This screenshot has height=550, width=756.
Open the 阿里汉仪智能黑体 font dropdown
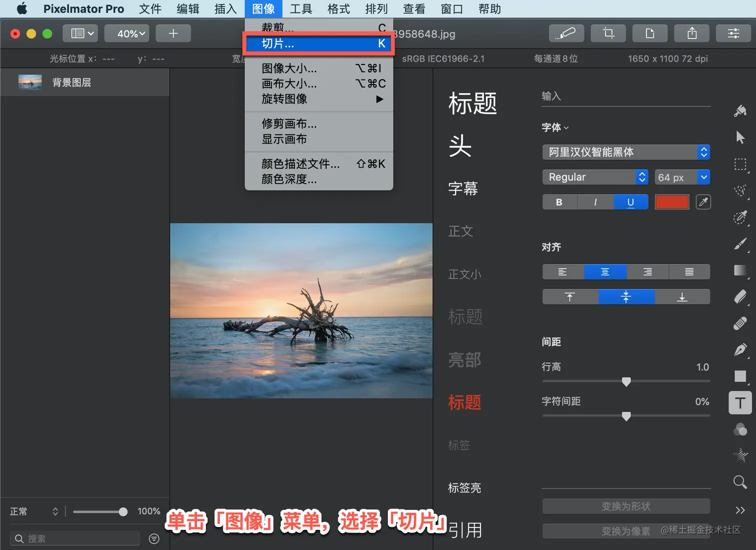coord(626,152)
